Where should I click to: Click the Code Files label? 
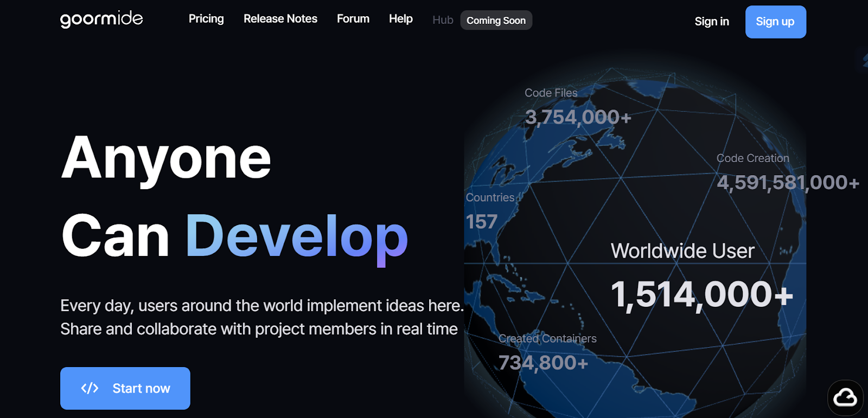coord(551,93)
